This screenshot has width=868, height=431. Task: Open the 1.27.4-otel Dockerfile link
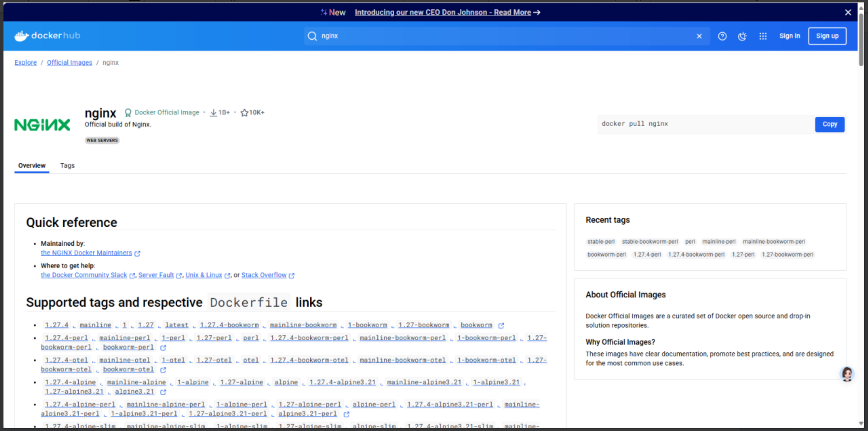pos(66,360)
